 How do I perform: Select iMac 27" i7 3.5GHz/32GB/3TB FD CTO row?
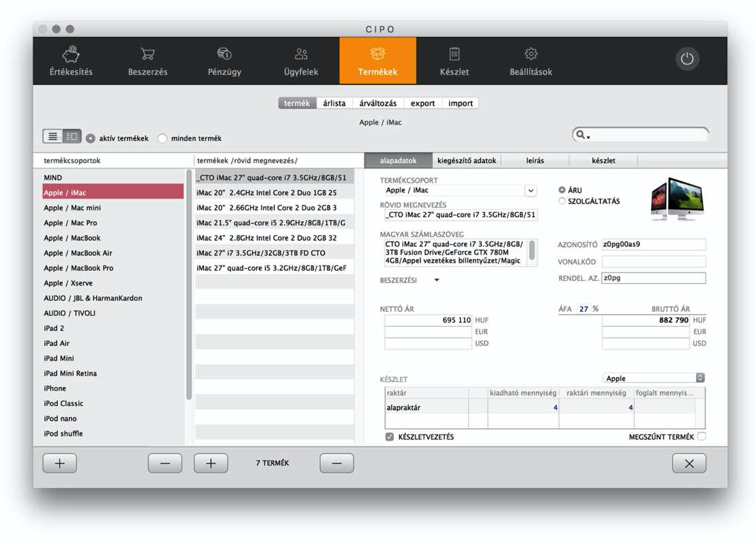[x=274, y=253]
